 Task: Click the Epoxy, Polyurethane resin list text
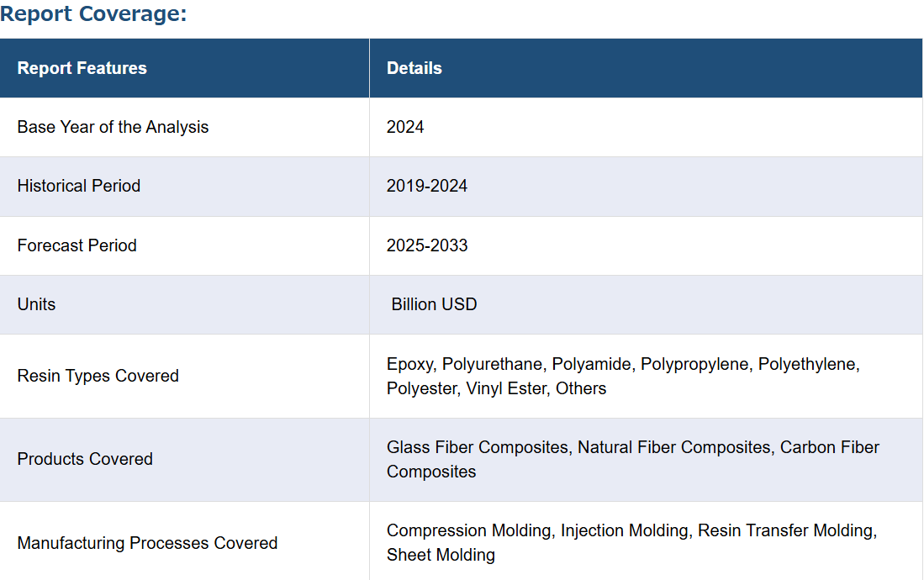[623, 364]
